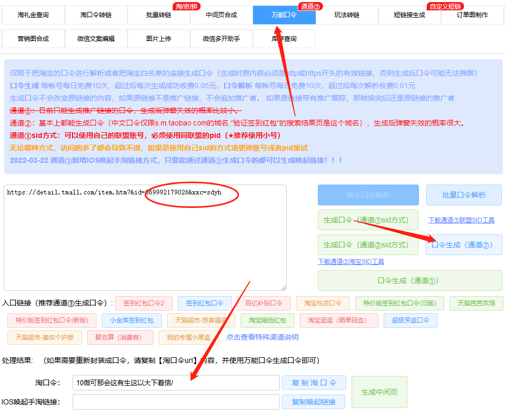Image resolution: width=506 pixels, height=420 pixels.
Task: Click the 自定义短链 red badge
Action: pyautogui.click(x=445, y=6)
